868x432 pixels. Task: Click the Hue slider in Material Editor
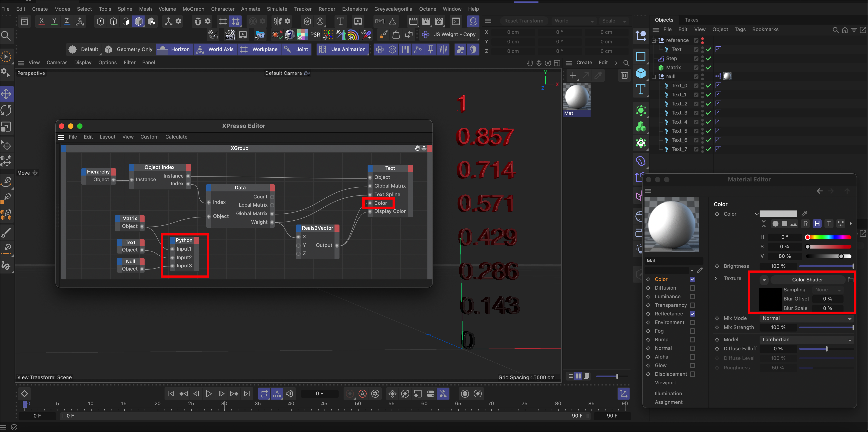(829, 237)
